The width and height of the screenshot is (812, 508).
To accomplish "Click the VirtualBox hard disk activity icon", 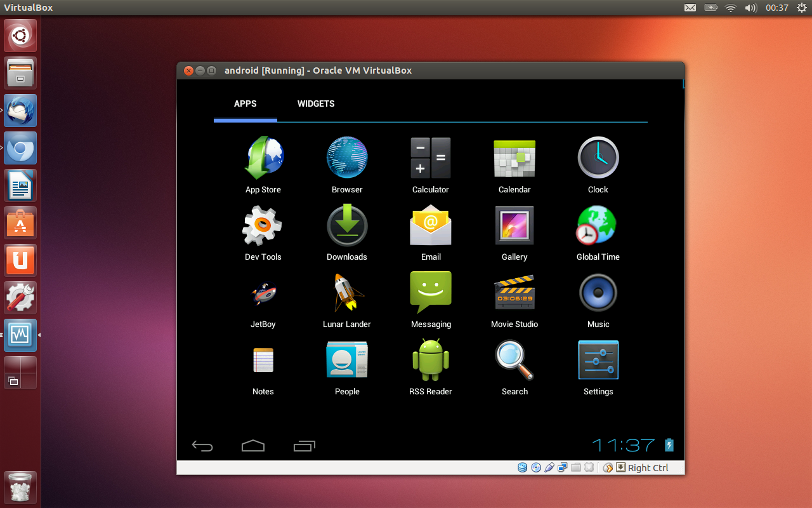I will [523, 468].
